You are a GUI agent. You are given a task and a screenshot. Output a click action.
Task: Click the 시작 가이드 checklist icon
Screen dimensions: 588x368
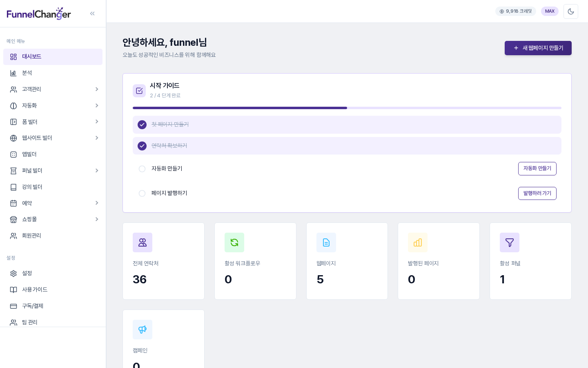(x=139, y=91)
